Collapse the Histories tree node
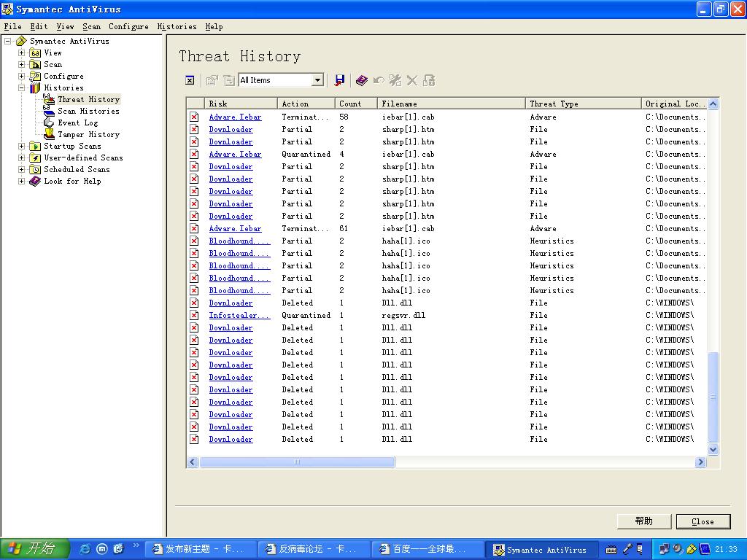 tap(21, 87)
